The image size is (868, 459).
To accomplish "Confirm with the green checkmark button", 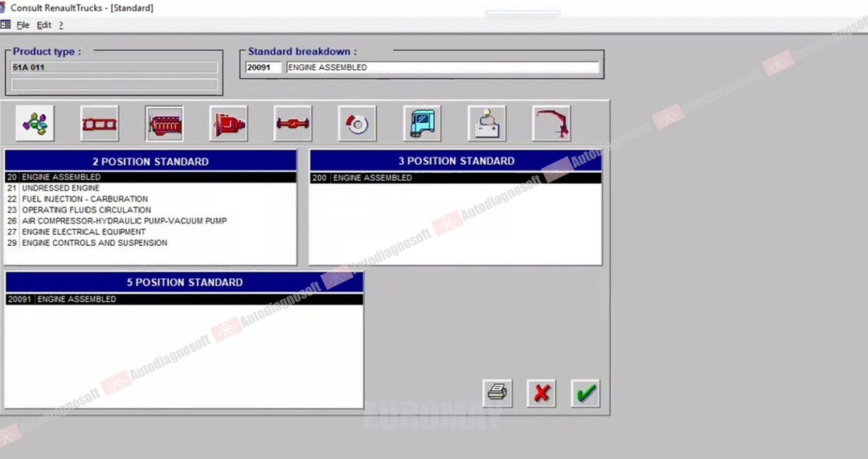I will tap(586, 393).
